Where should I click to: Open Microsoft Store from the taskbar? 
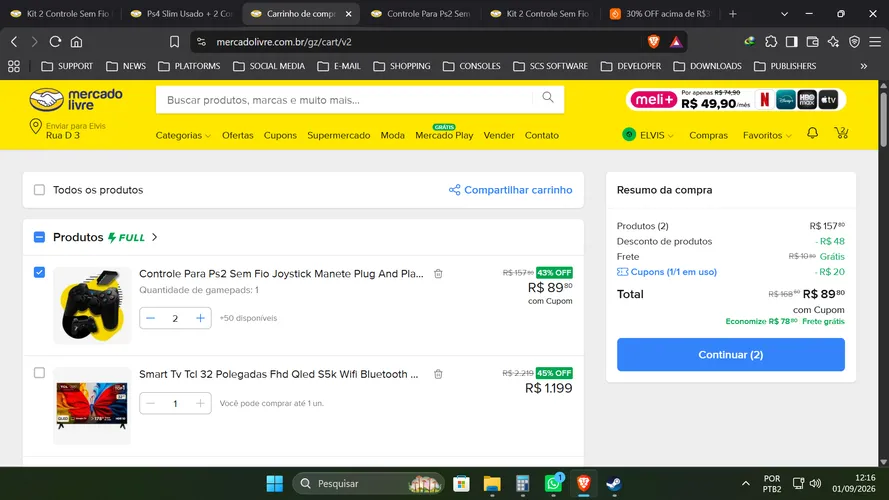(461, 484)
